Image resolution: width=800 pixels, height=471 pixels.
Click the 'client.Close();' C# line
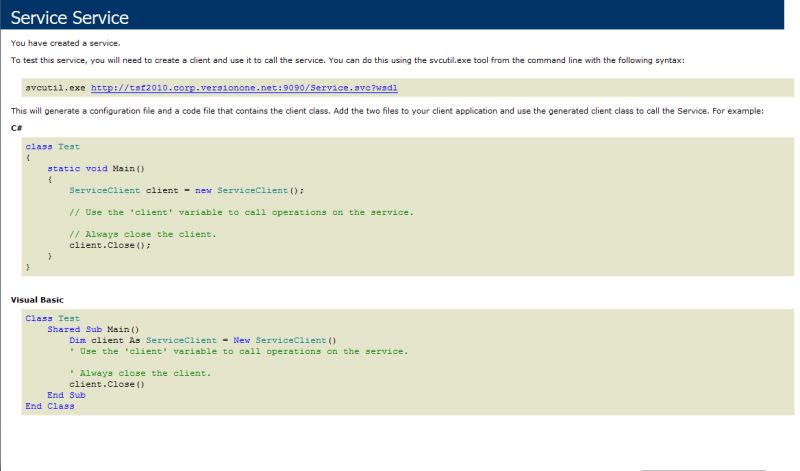110,245
